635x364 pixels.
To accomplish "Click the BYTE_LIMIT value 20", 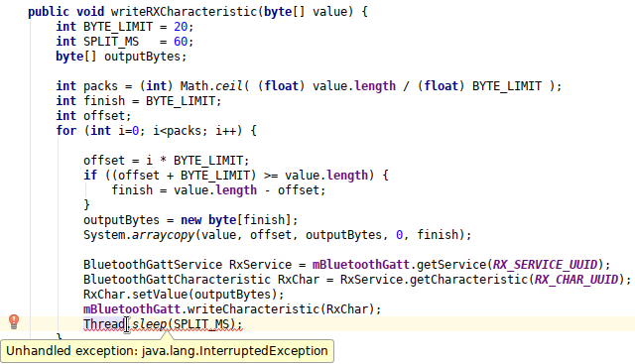I will click(181, 27).
